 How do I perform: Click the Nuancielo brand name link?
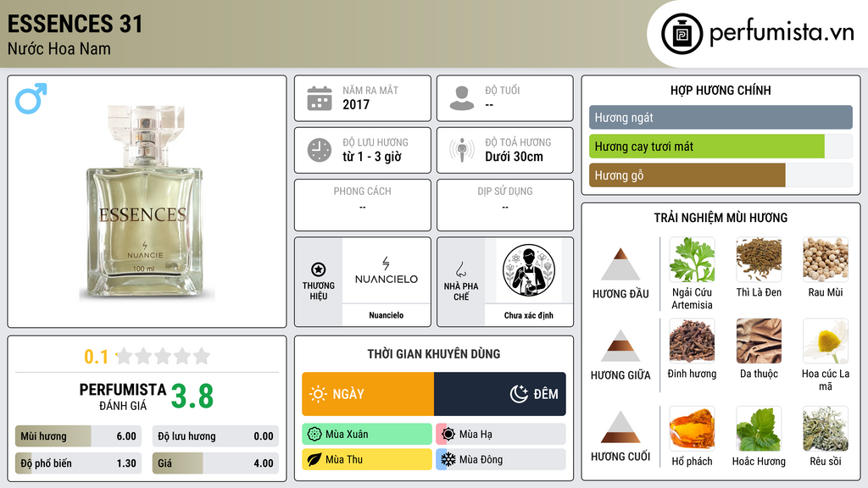coord(387,315)
